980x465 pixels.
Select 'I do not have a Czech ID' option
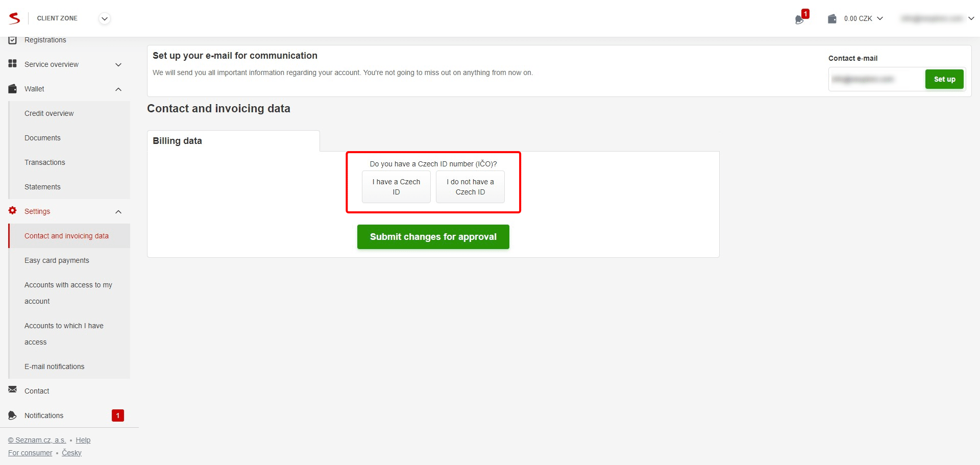[470, 187]
